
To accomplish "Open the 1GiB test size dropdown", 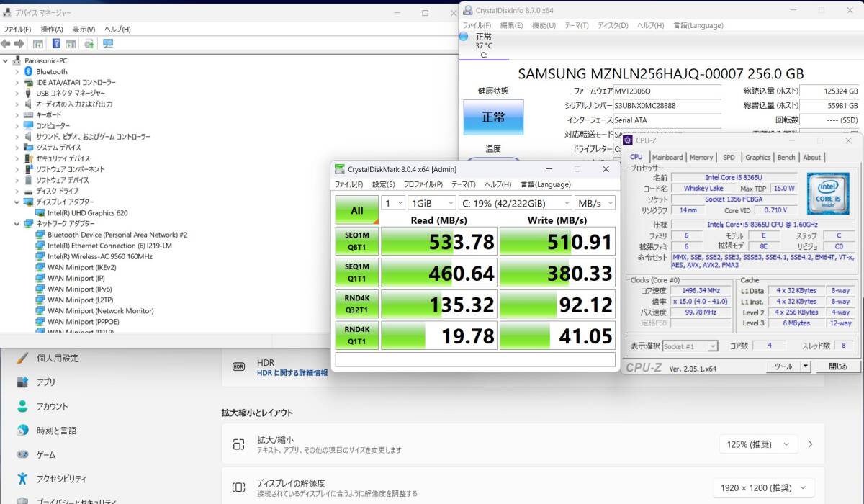I will coord(431,203).
